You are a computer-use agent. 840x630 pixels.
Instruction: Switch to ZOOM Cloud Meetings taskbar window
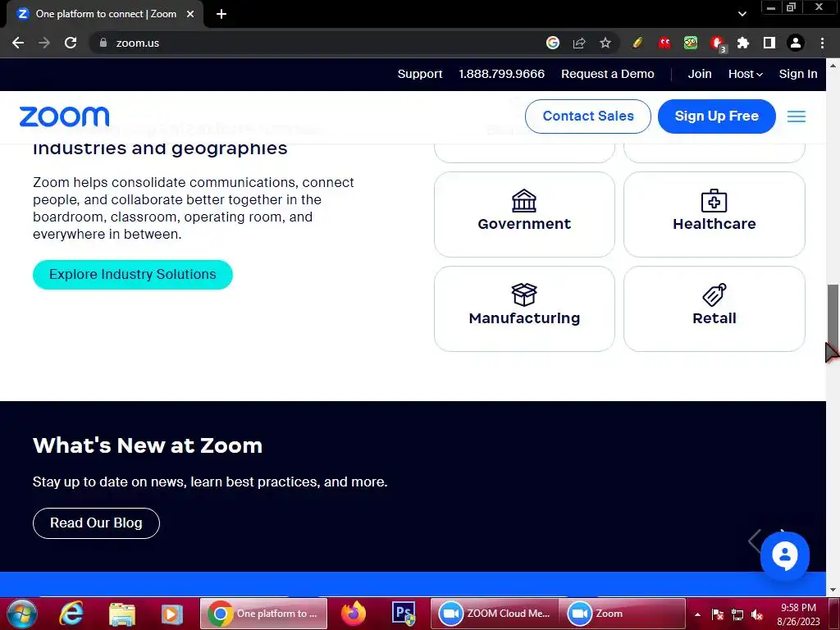coord(495,614)
